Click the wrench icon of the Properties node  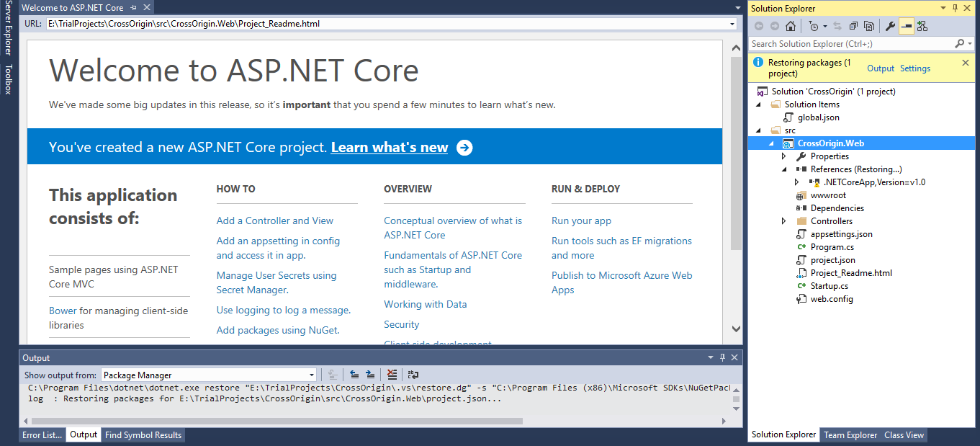point(801,156)
